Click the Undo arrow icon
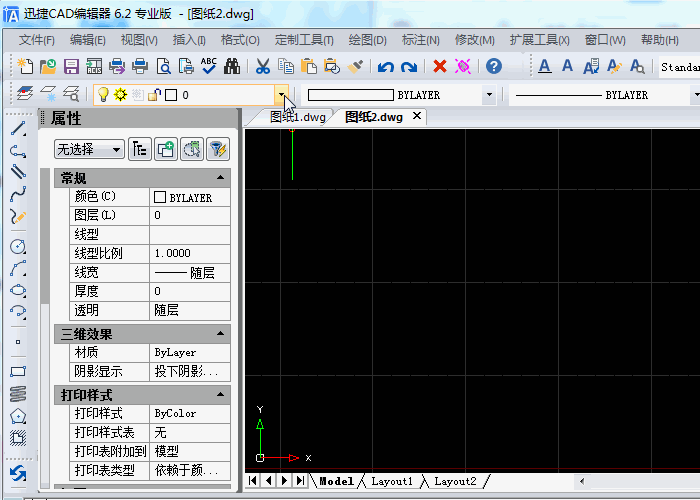The width and height of the screenshot is (700, 500). tap(386, 67)
